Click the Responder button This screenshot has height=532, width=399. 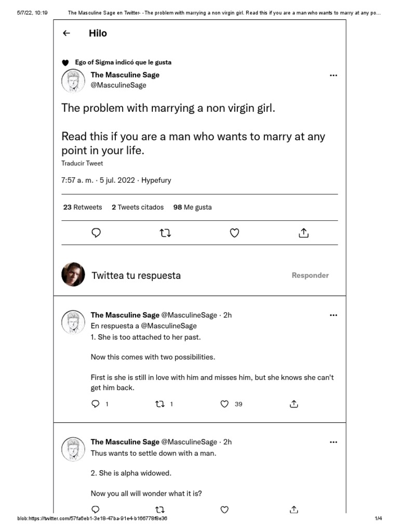tap(310, 275)
